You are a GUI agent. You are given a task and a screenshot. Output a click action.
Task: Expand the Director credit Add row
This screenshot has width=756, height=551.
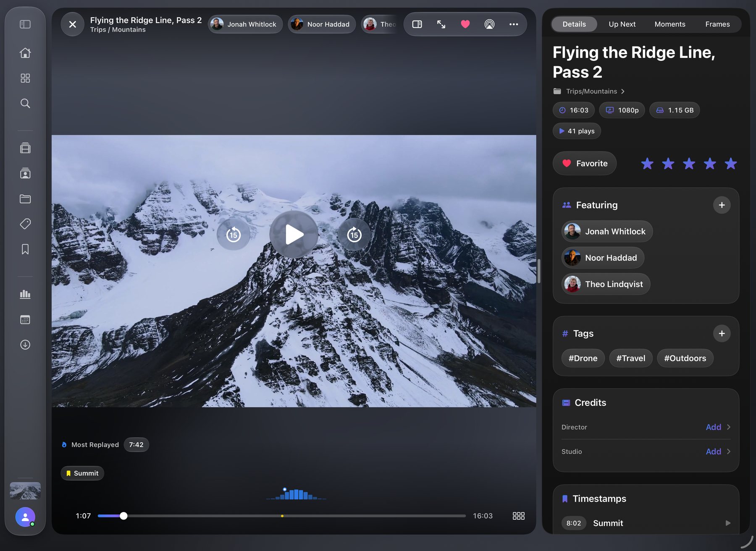[x=646, y=427]
